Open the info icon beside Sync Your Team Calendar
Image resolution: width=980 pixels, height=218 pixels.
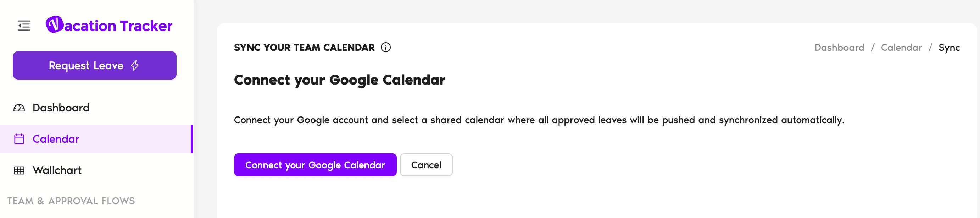(x=385, y=47)
